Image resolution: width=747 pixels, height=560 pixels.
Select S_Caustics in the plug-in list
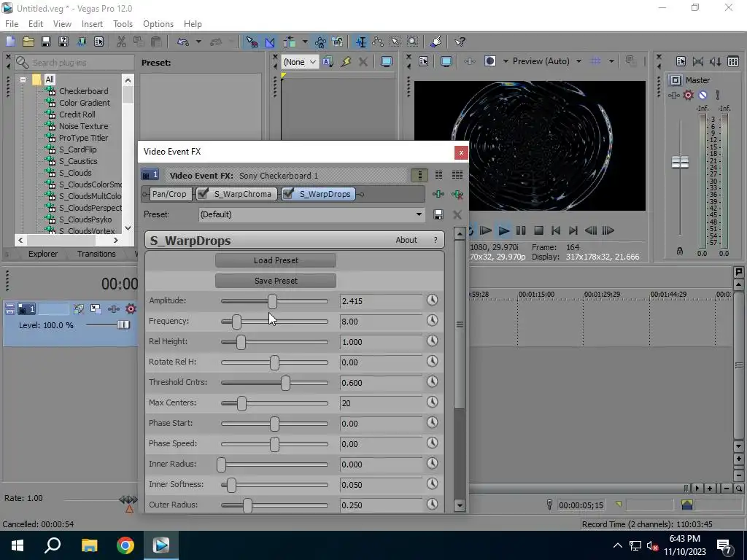tap(77, 161)
